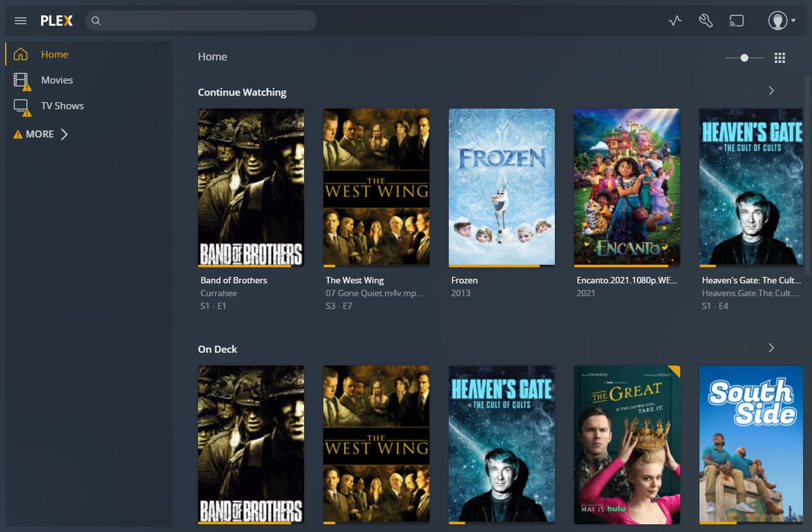
Task: Open the Settings wrench icon
Action: point(705,21)
